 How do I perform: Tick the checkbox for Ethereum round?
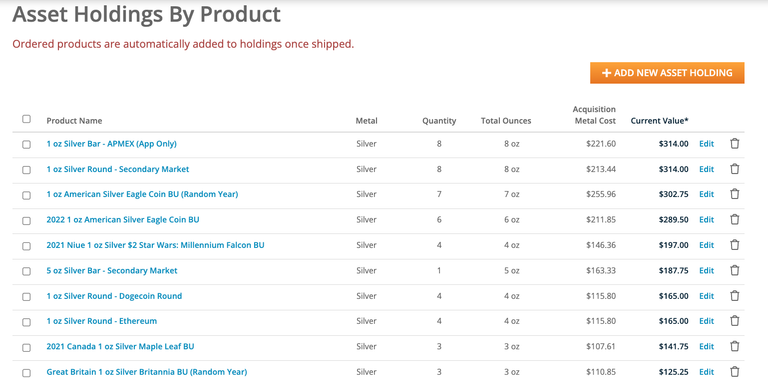coord(26,322)
